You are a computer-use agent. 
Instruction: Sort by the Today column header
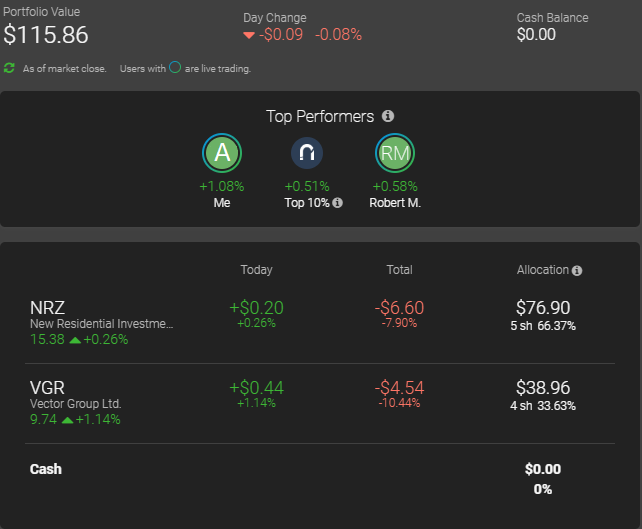[256, 270]
